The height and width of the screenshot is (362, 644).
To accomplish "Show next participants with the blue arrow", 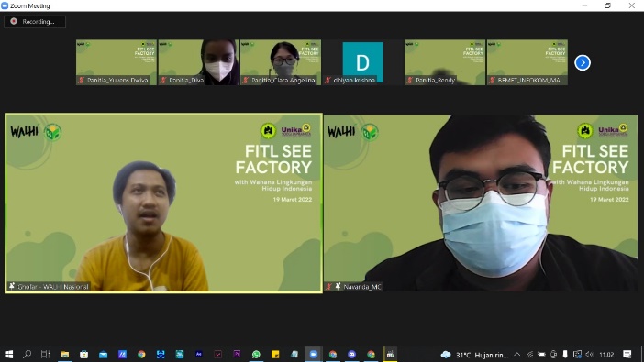I will [x=583, y=63].
